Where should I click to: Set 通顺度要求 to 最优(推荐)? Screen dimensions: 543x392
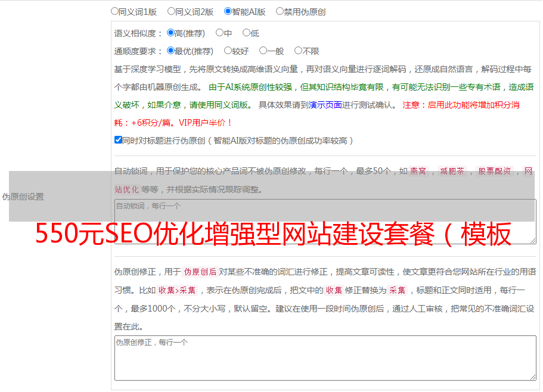pos(171,51)
